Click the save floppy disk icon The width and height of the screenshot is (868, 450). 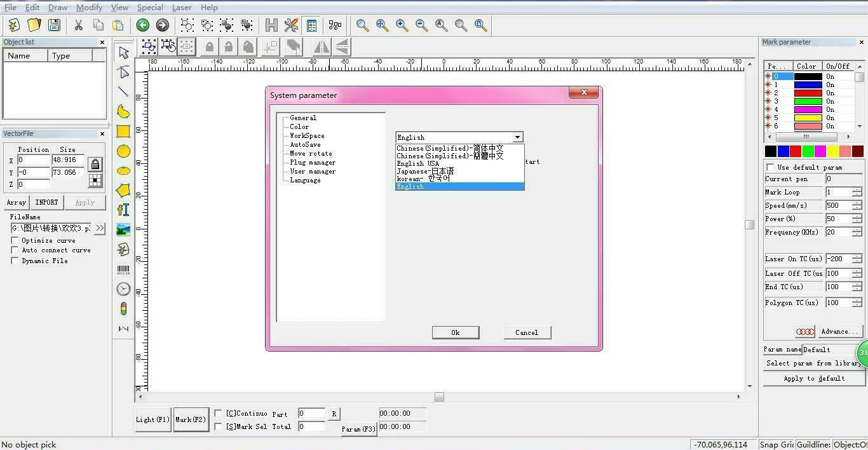[54, 25]
